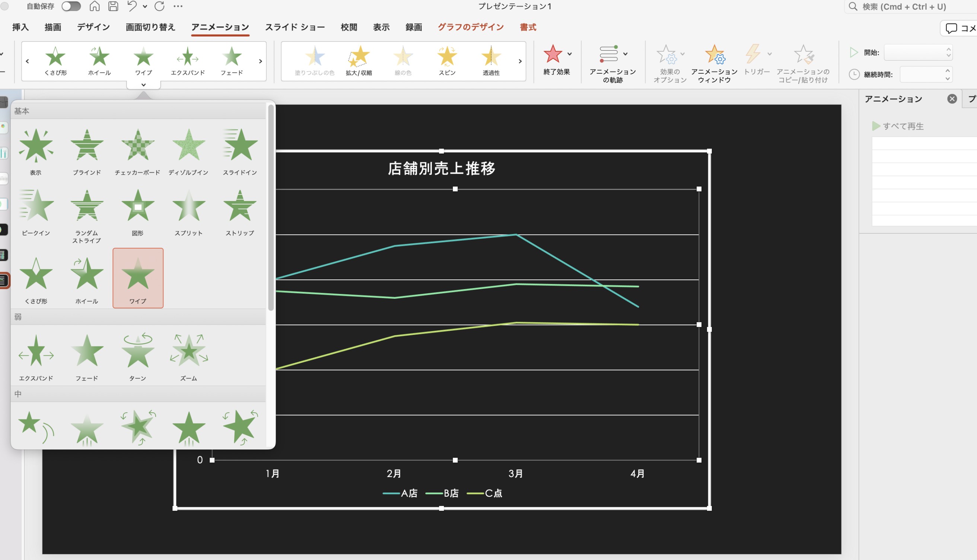The width and height of the screenshot is (977, 560).
Task: Choose the ピークイン entrance effect
Action: [36, 213]
